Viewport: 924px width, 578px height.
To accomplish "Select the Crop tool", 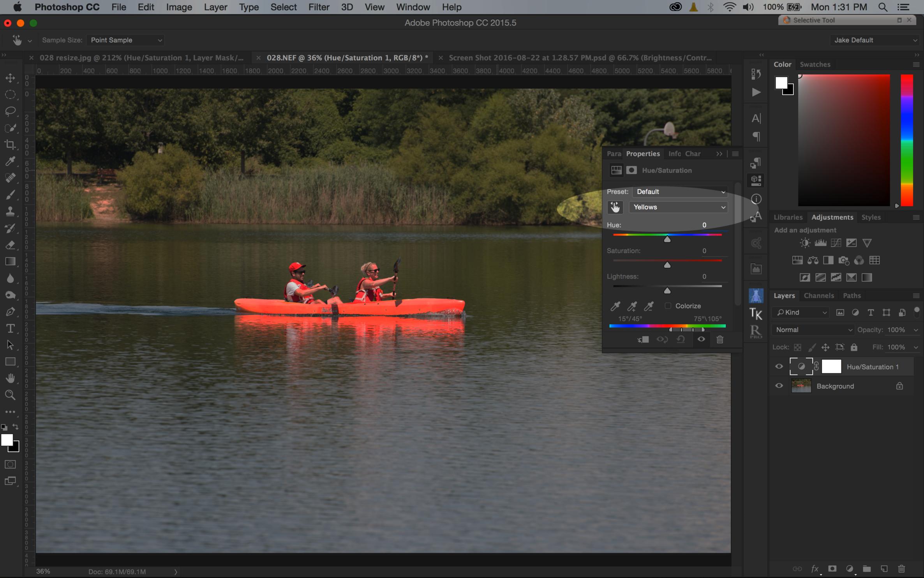I will [x=11, y=145].
